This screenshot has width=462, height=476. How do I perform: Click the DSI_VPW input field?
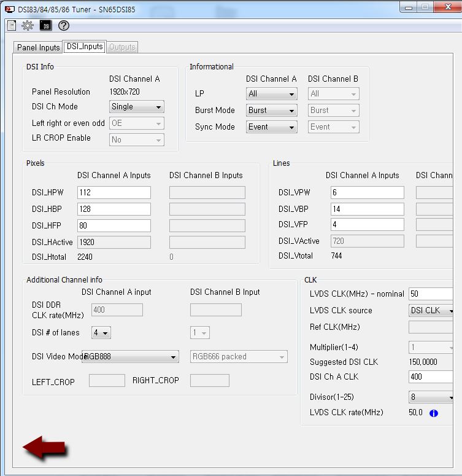368,192
